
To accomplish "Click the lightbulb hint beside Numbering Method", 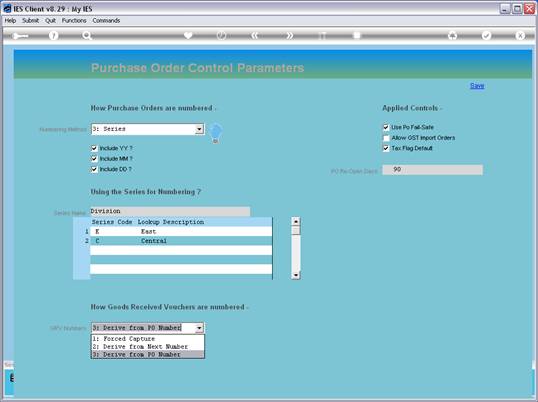I will [215, 133].
